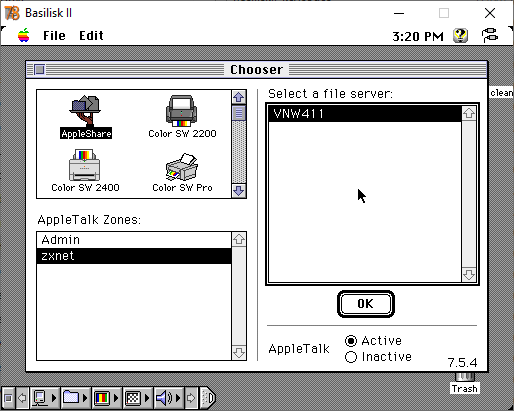This screenshot has width=514, height=411.
Task: Set AppleTalk to Inactive
Action: [378, 357]
